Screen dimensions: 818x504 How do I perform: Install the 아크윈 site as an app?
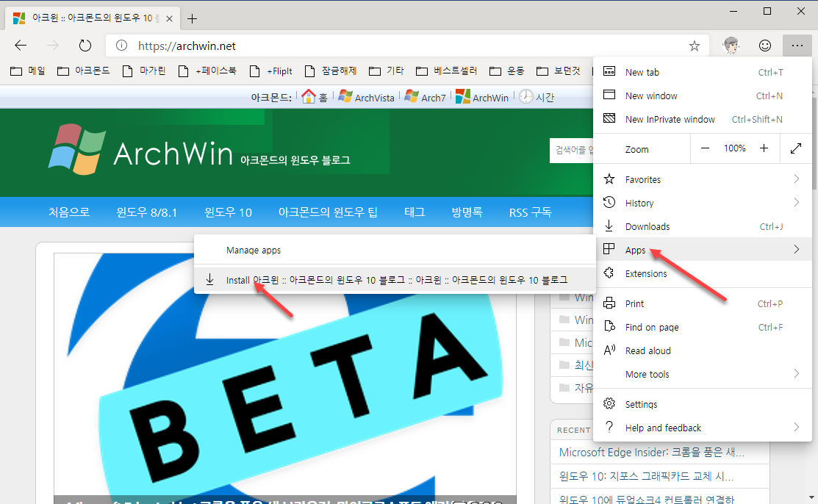coord(395,280)
